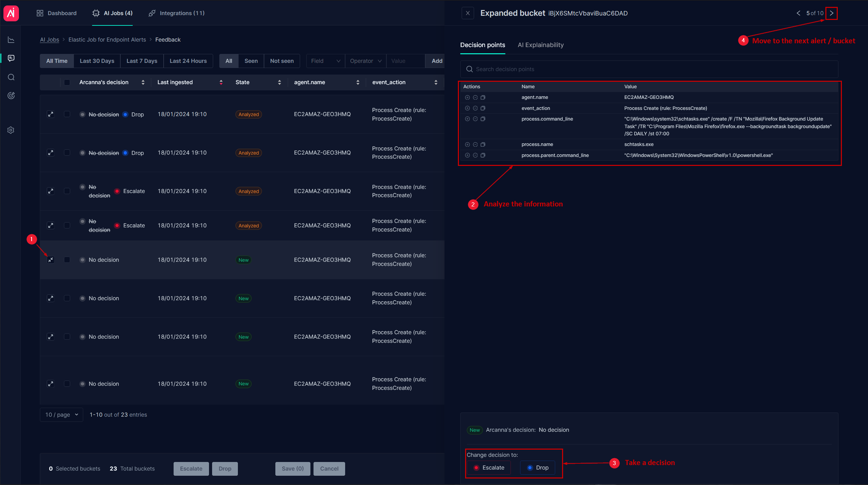This screenshot has width=868, height=485.
Task: Click the plus action icon for process.command_line
Action: pyautogui.click(x=468, y=119)
